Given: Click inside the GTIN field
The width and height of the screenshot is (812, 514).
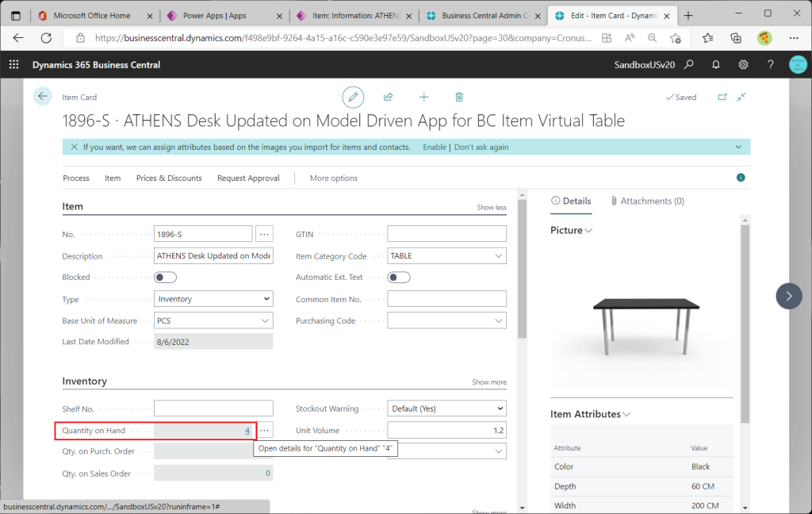Looking at the screenshot, I should [x=447, y=234].
